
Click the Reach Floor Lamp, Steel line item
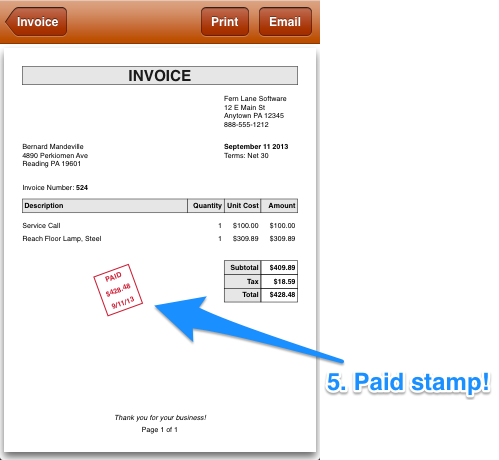62,239
